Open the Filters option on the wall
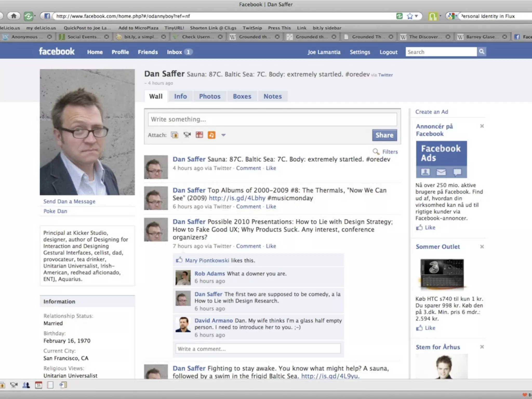Screen dimensions: 532x399 pos(390,152)
